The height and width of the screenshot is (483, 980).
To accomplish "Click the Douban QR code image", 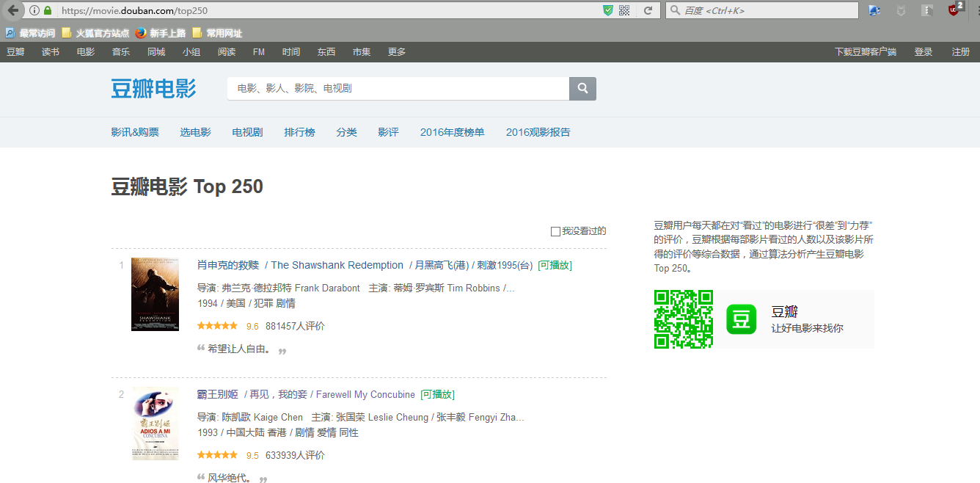I will point(684,319).
